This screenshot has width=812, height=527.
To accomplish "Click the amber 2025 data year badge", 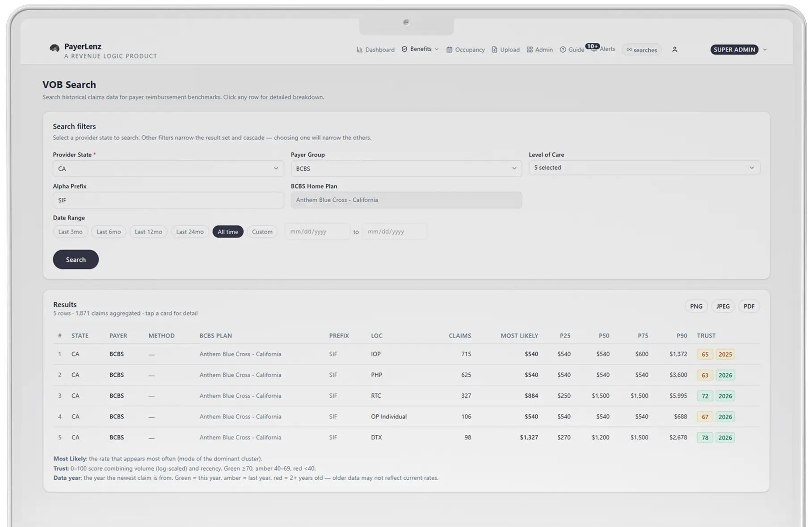I will point(725,354).
